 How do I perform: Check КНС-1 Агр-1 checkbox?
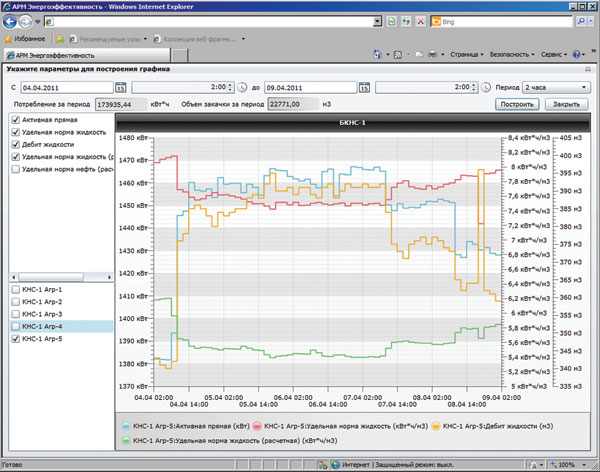pyautogui.click(x=15, y=289)
